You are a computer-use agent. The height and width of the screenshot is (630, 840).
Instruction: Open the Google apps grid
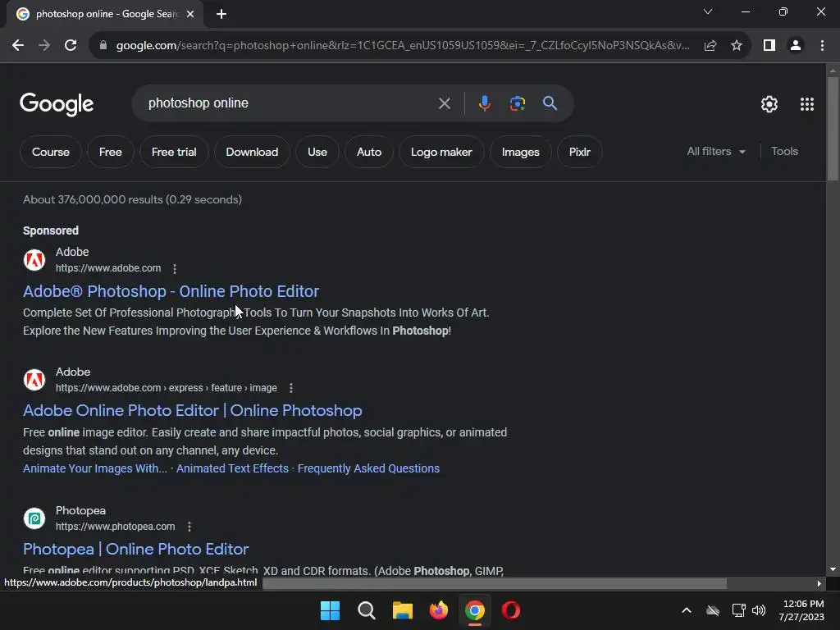(807, 104)
